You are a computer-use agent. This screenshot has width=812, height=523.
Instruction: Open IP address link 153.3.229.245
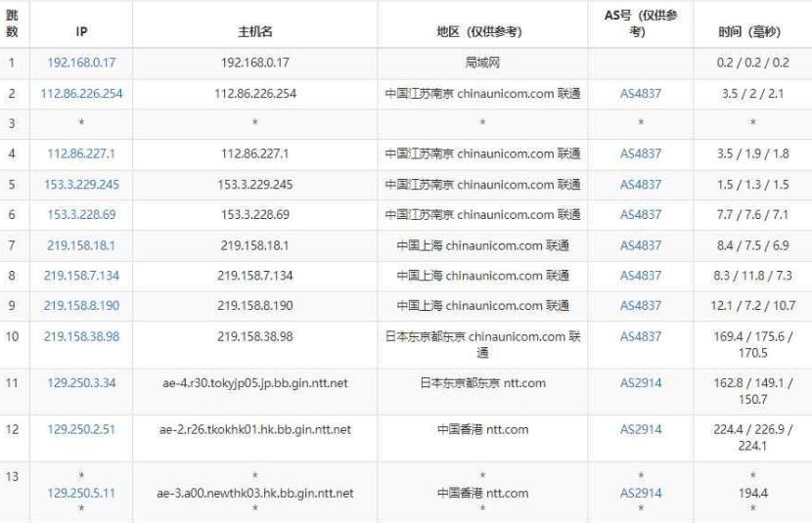point(81,184)
